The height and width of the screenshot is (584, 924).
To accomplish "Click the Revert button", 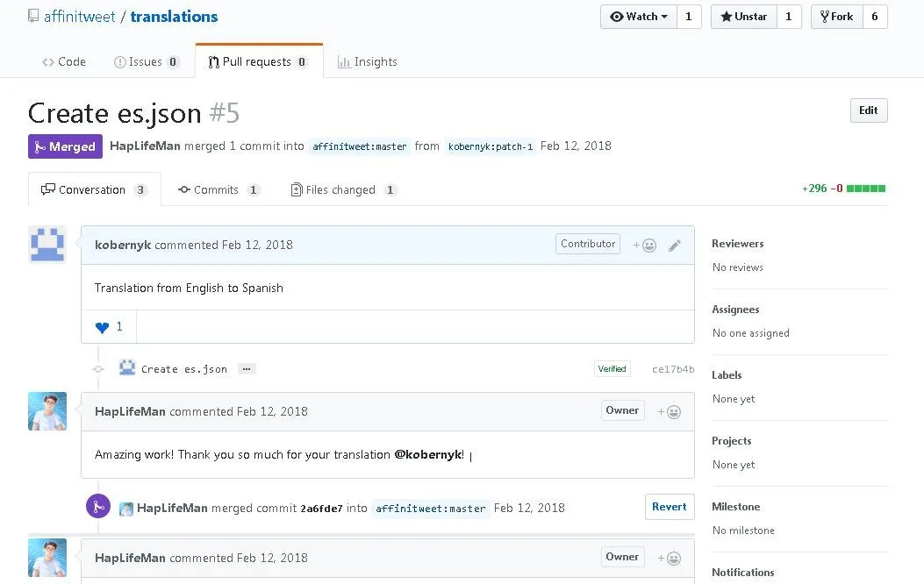I will click(x=670, y=507).
